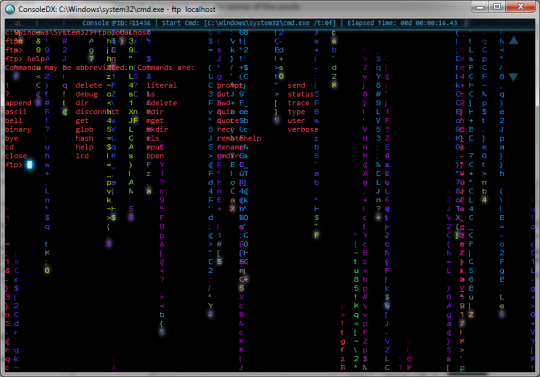Click the 'Elapsed Time' status bar entry
The width and height of the screenshot is (540, 377).
tap(402, 23)
